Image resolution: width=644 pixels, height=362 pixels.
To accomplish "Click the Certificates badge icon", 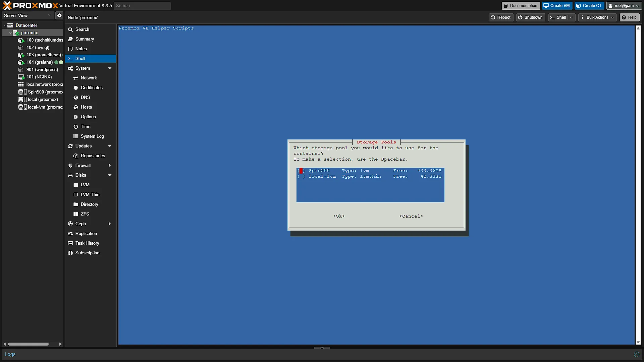I will (76, 88).
